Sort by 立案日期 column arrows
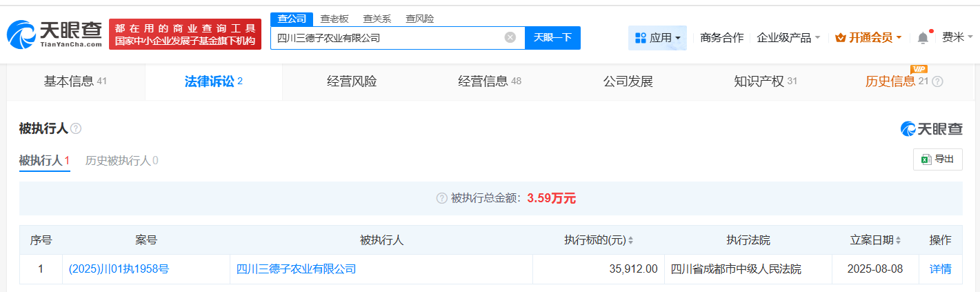 pyautogui.click(x=899, y=241)
